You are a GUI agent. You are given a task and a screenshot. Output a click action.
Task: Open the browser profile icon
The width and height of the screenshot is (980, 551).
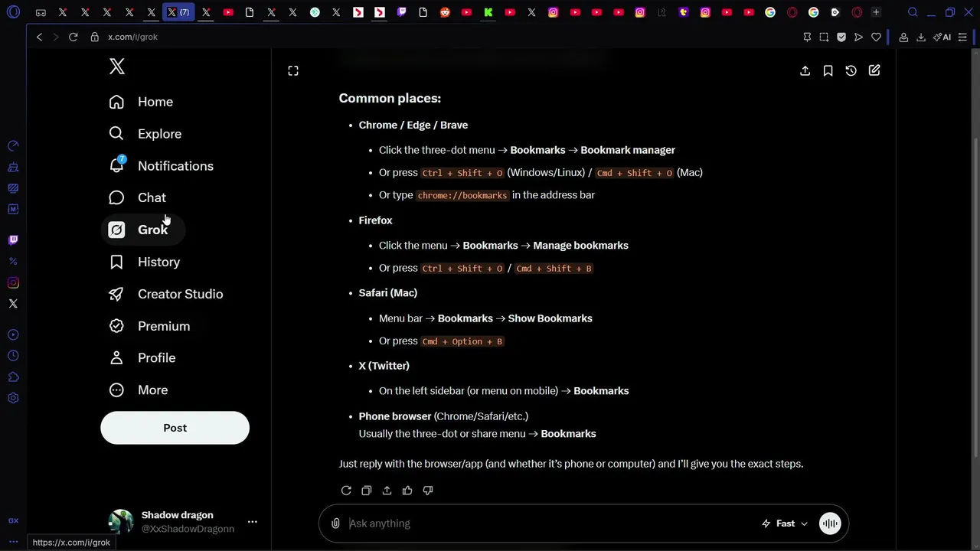tap(903, 37)
